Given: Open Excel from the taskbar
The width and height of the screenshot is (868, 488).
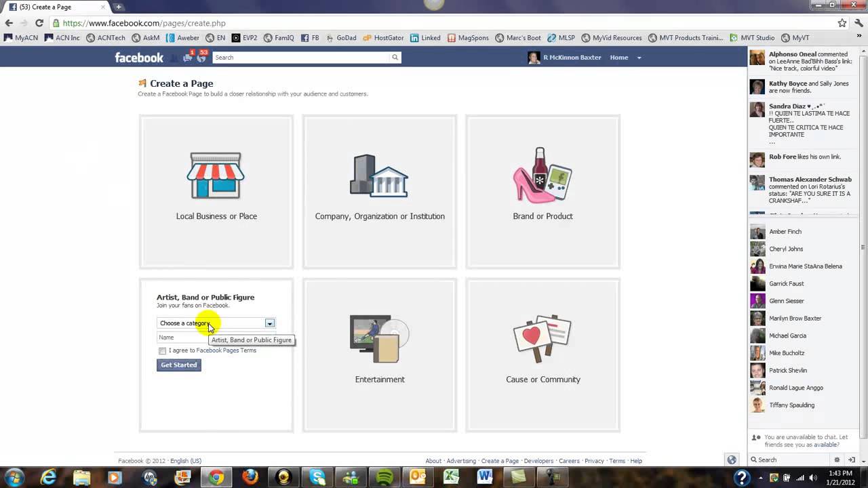Looking at the screenshot, I should point(452,477).
